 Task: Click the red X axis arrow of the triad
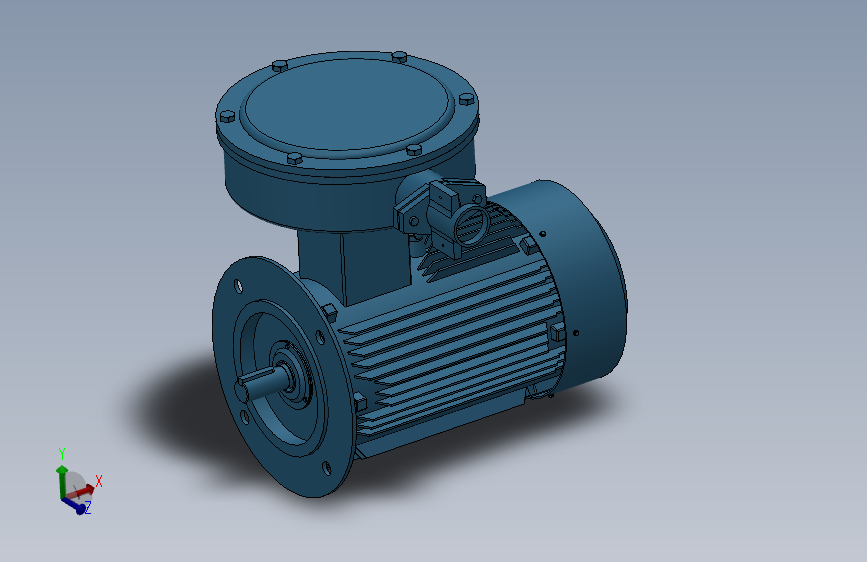tap(81, 491)
